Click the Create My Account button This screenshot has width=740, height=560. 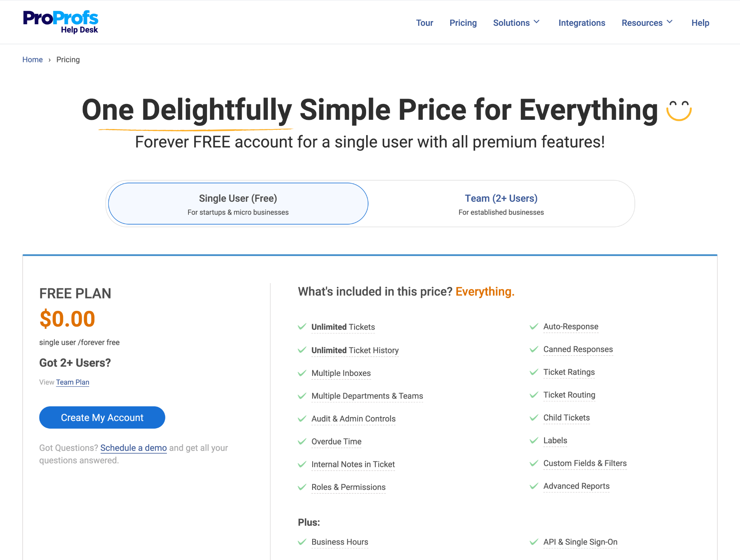tap(102, 417)
